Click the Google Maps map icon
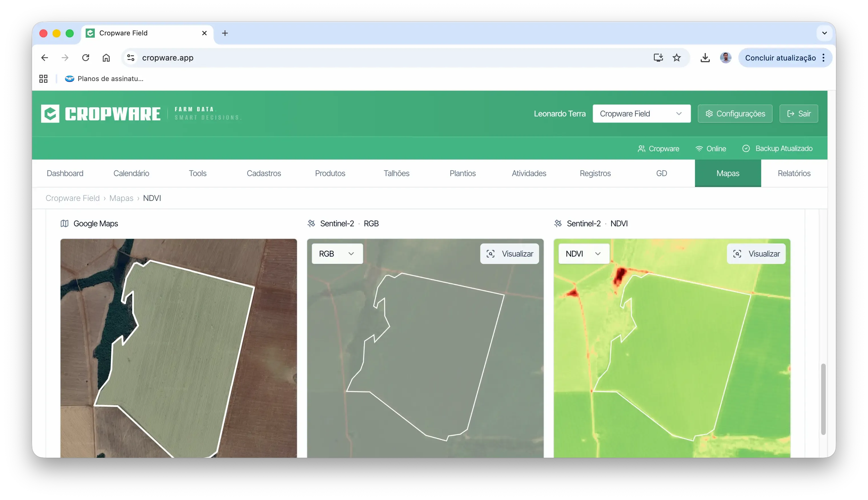Image resolution: width=868 pixels, height=500 pixels. coord(65,223)
